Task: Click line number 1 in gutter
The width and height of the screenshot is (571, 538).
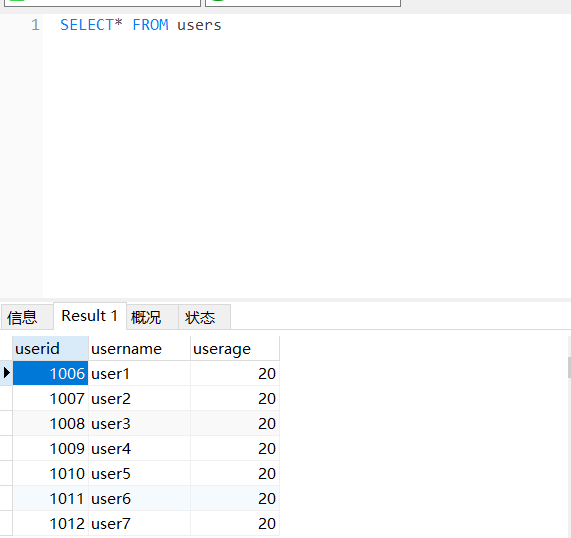Action: tap(35, 25)
